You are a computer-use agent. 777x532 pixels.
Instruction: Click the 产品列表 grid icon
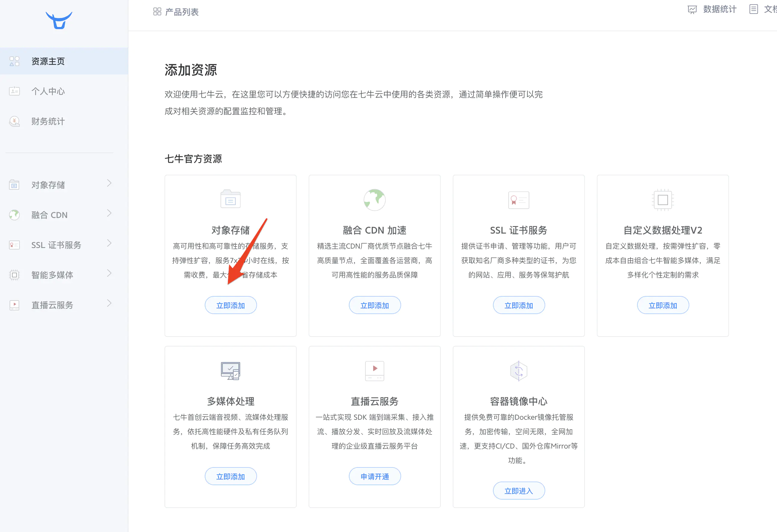point(157,12)
